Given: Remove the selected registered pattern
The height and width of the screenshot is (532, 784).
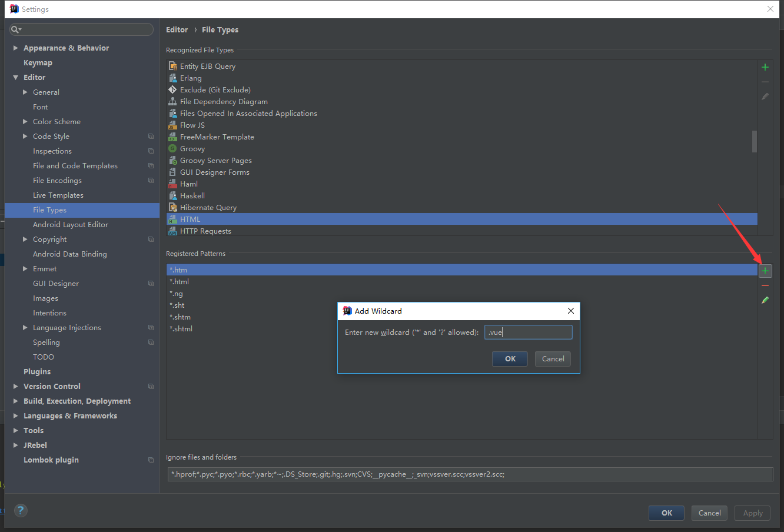Looking at the screenshot, I should (765, 285).
